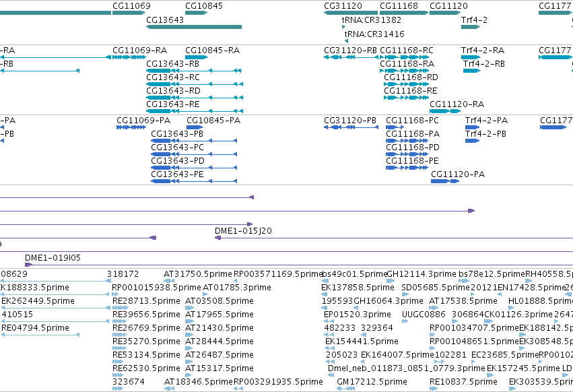Select the CG11168-RD transcript label
Image resolution: width=573 pixels, height=392 pixels.
coord(411,77)
